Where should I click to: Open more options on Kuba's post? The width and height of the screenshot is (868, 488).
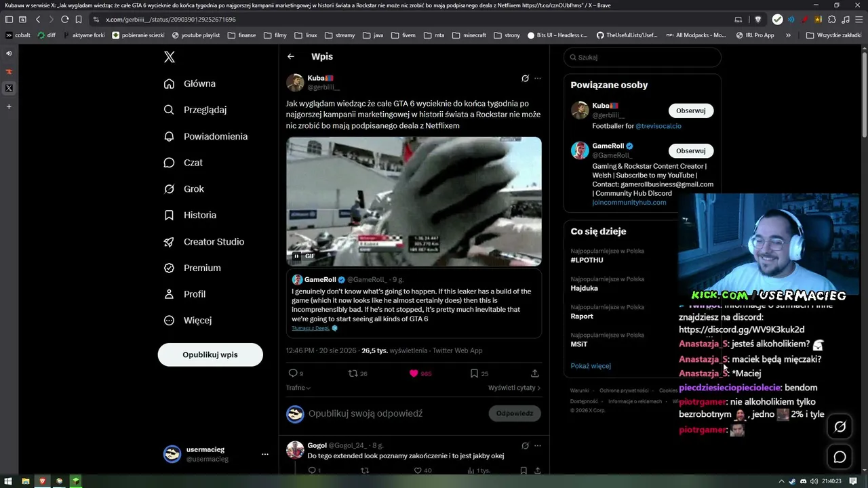[x=538, y=79]
